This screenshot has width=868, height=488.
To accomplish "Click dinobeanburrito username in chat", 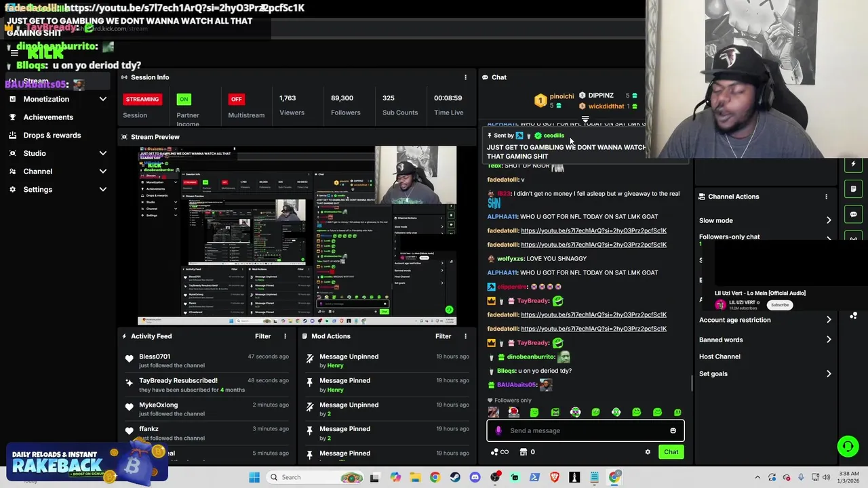I will pyautogui.click(x=531, y=357).
